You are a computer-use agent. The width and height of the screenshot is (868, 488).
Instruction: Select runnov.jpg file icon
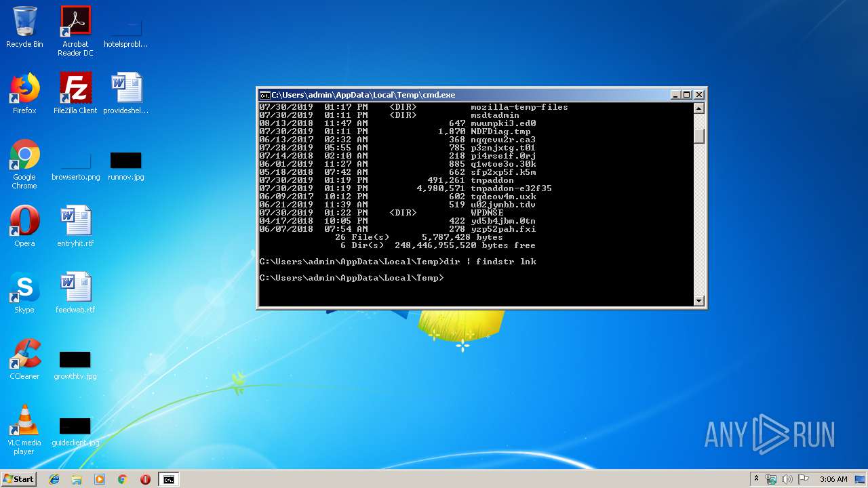(x=126, y=166)
